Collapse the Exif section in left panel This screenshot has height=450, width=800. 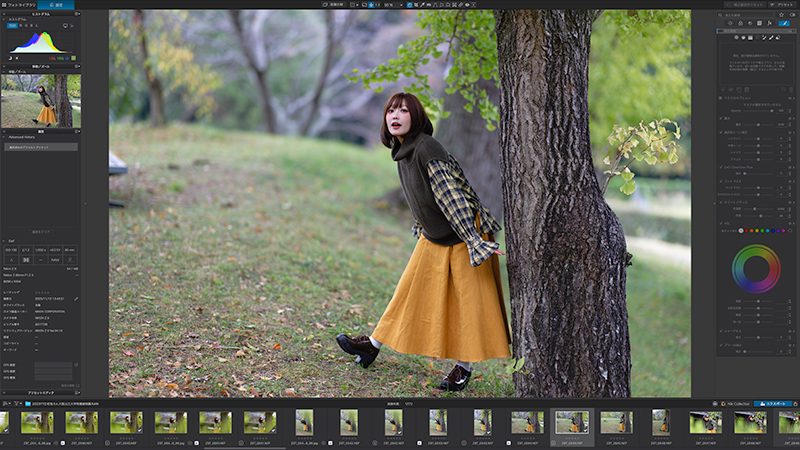tap(4, 241)
